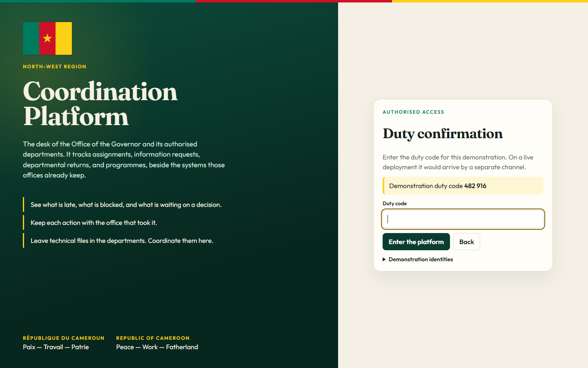Click the Enter the platform button
588x368 pixels.
click(416, 242)
